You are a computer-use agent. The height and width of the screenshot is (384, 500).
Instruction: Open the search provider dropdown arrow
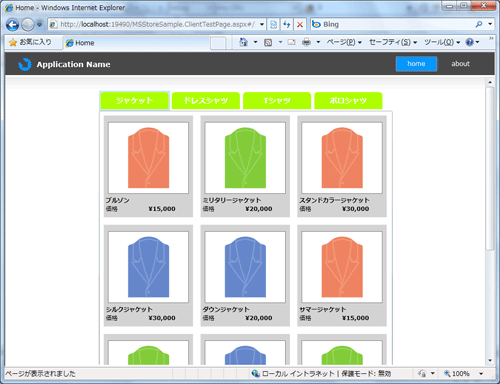tap(490, 24)
